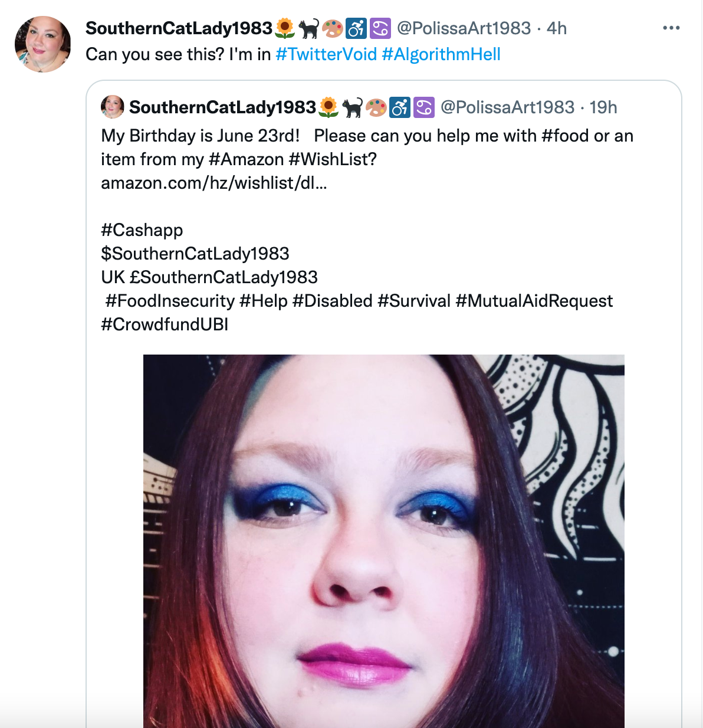Click the top tweet's @PolissaArt1983 handle
703x728 pixels.
(464, 28)
